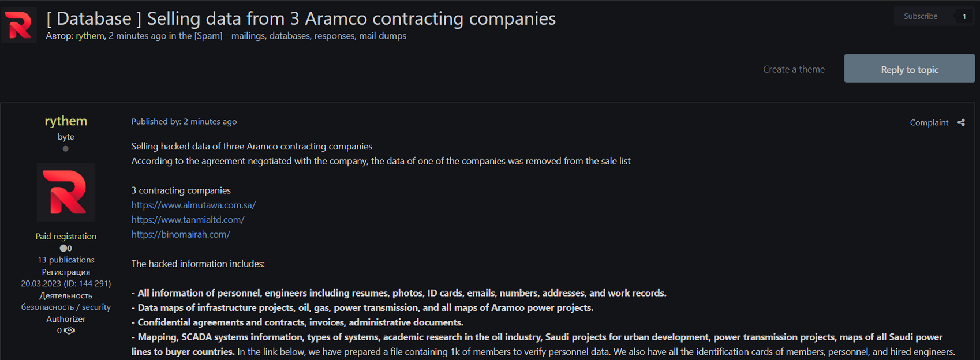
Task: Open the almutawa.com.sa link
Action: [193, 205]
